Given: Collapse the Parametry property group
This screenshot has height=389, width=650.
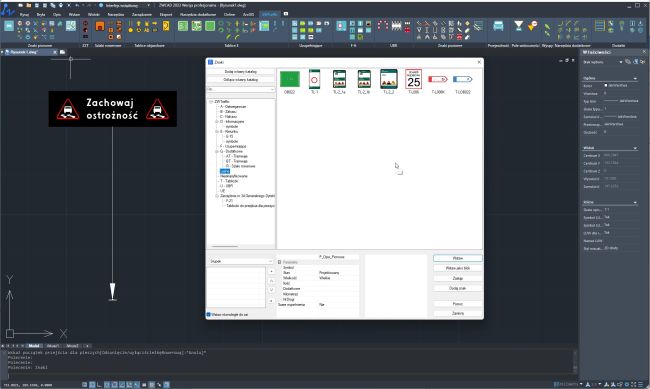Looking at the screenshot, I should pos(279,262).
